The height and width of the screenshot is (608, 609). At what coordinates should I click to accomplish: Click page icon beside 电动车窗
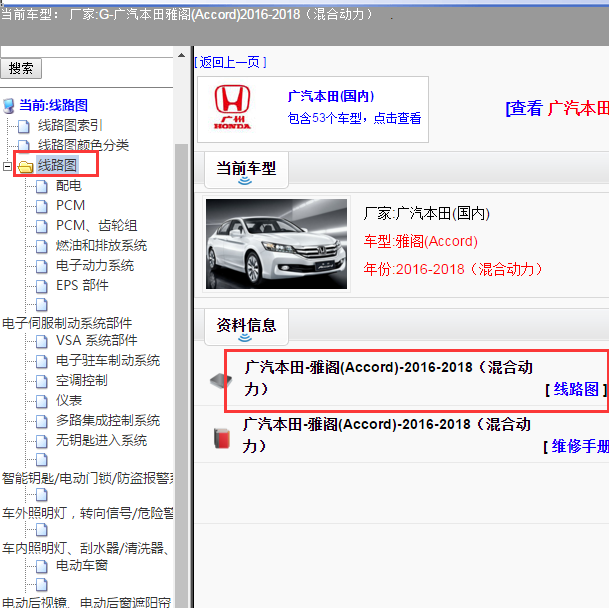pos(42,566)
